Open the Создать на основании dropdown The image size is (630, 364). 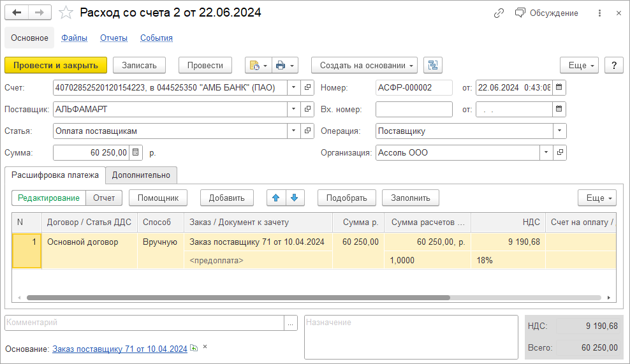coord(364,65)
